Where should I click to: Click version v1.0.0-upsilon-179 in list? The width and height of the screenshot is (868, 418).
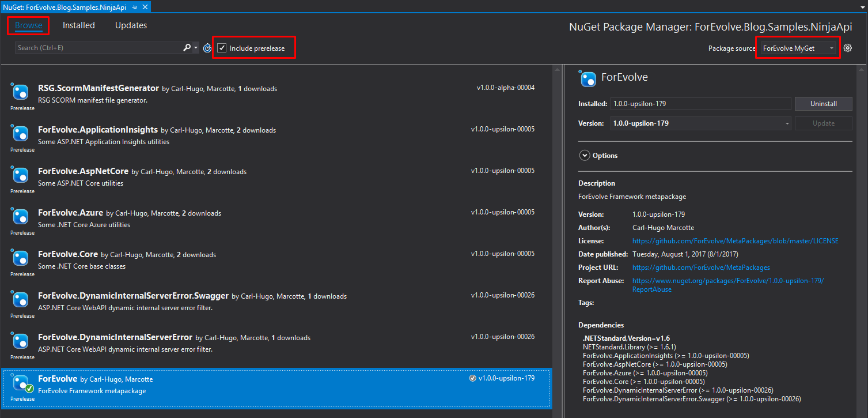pos(506,378)
